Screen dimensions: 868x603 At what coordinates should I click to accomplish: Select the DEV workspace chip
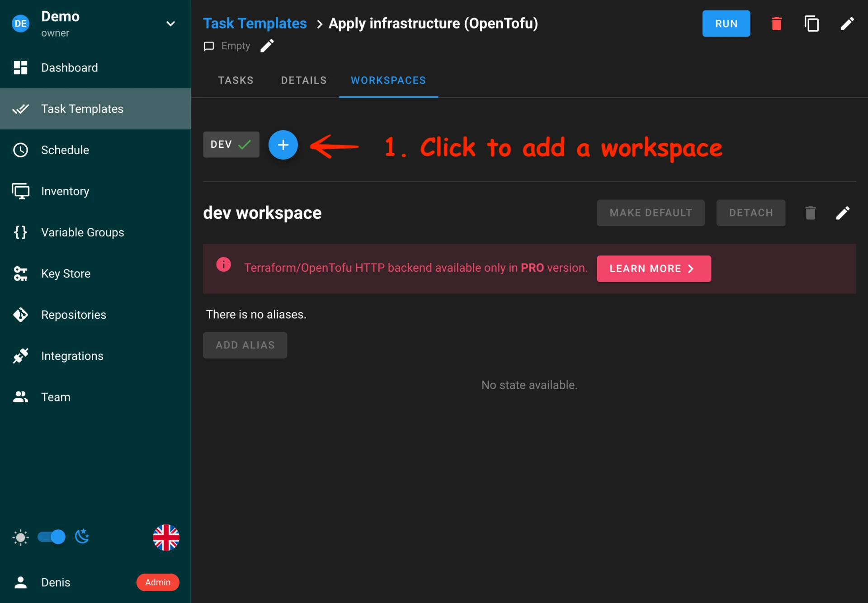[231, 145]
